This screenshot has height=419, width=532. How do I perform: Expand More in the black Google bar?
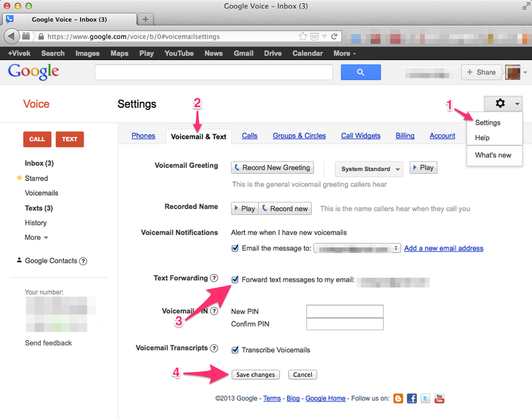[345, 53]
